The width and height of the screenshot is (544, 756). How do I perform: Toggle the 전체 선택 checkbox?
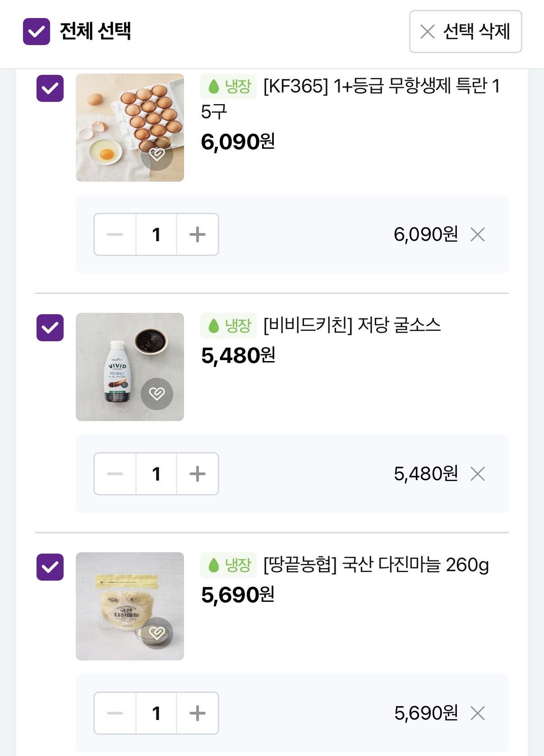coord(37,32)
